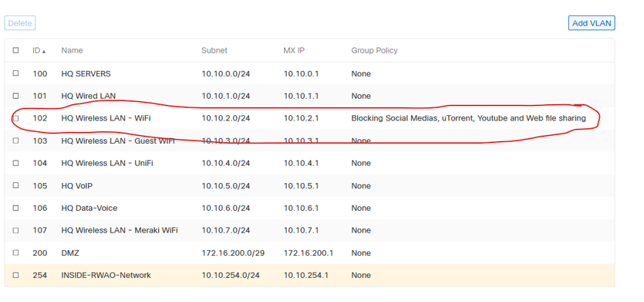Click MX IP 10.10.7.1

[x=301, y=230]
